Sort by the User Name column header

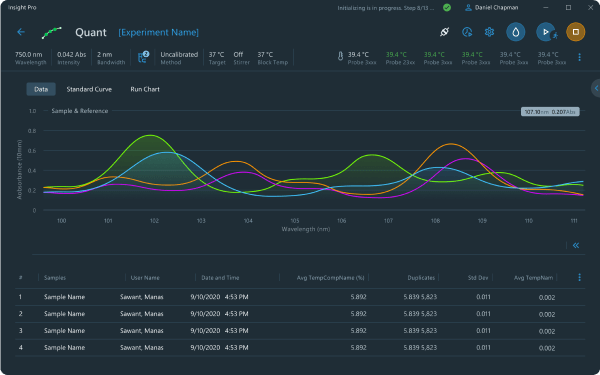pos(145,278)
